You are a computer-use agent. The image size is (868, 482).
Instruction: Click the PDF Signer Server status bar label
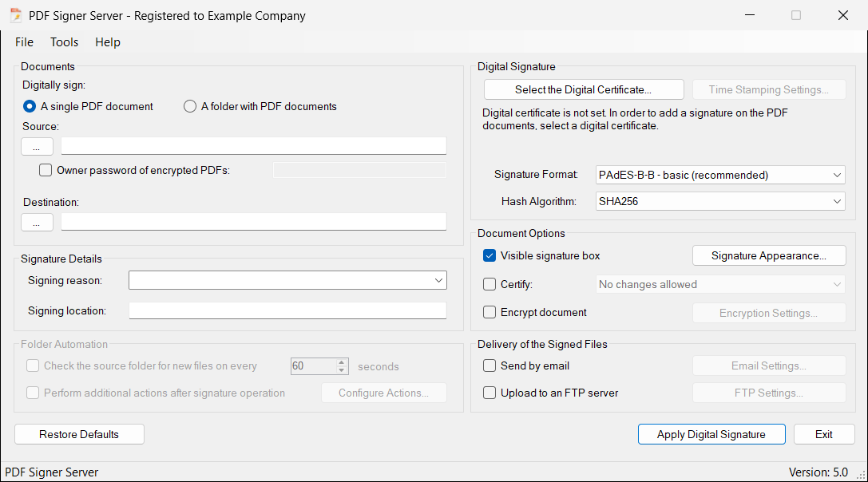coord(51,472)
